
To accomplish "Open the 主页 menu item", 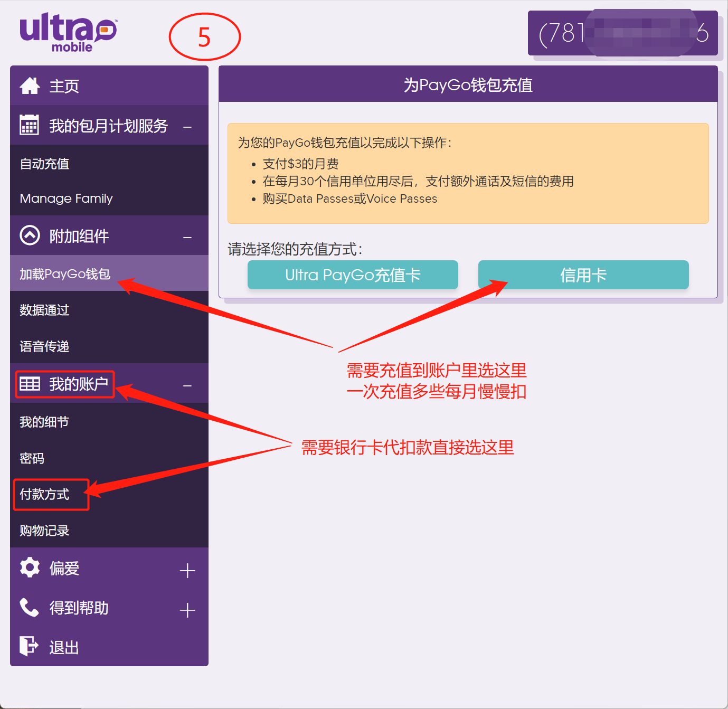I will pyautogui.click(x=109, y=86).
